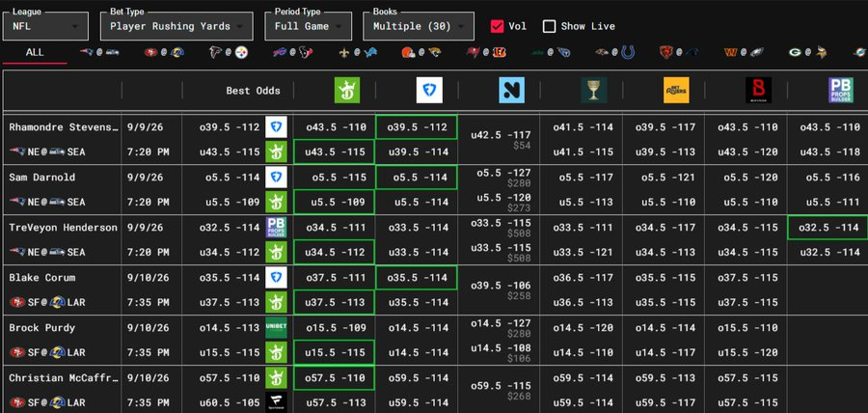
Task: Filter to Jets at Titans matchup tab
Action: point(551,53)
